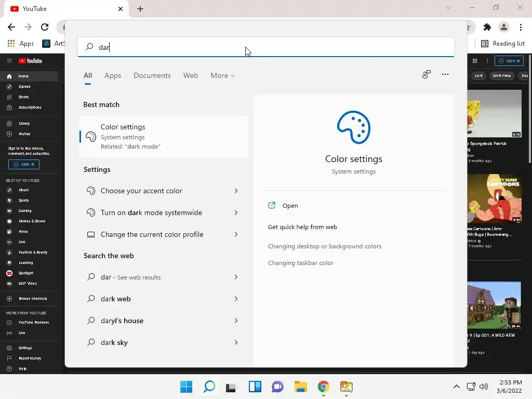Screen dimensions: 532x399
Task: Expand the More filter dropdown
Action: tap(222, 76)
